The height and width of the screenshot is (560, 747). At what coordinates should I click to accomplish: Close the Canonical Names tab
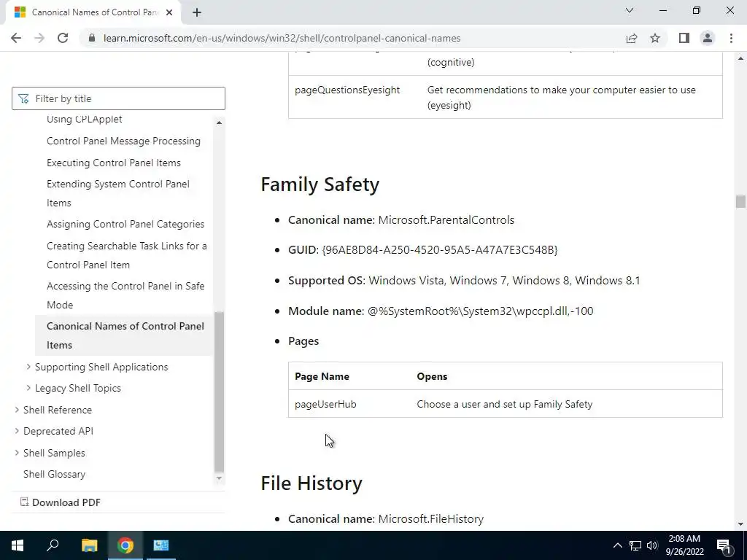169,12
